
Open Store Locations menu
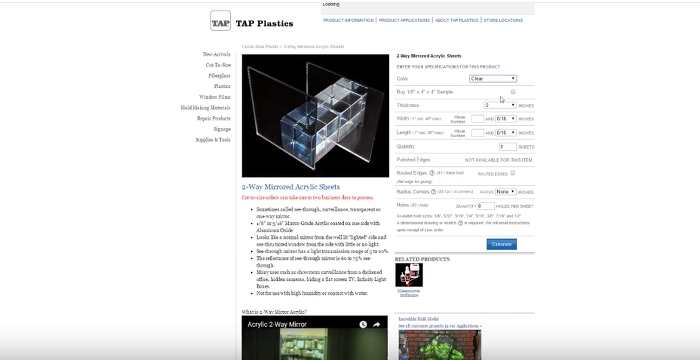pos(503,21)
